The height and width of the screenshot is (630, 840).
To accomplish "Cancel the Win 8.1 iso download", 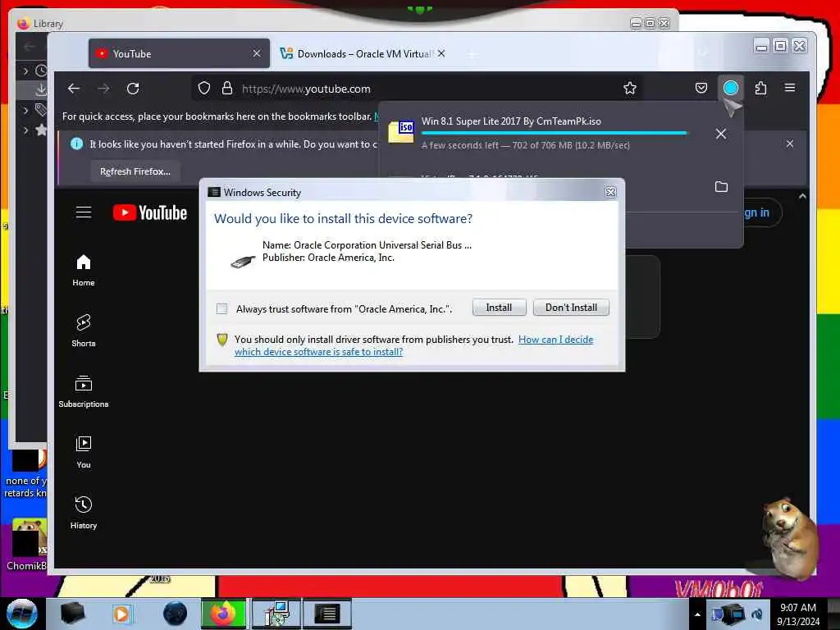I will pos(721,134).
